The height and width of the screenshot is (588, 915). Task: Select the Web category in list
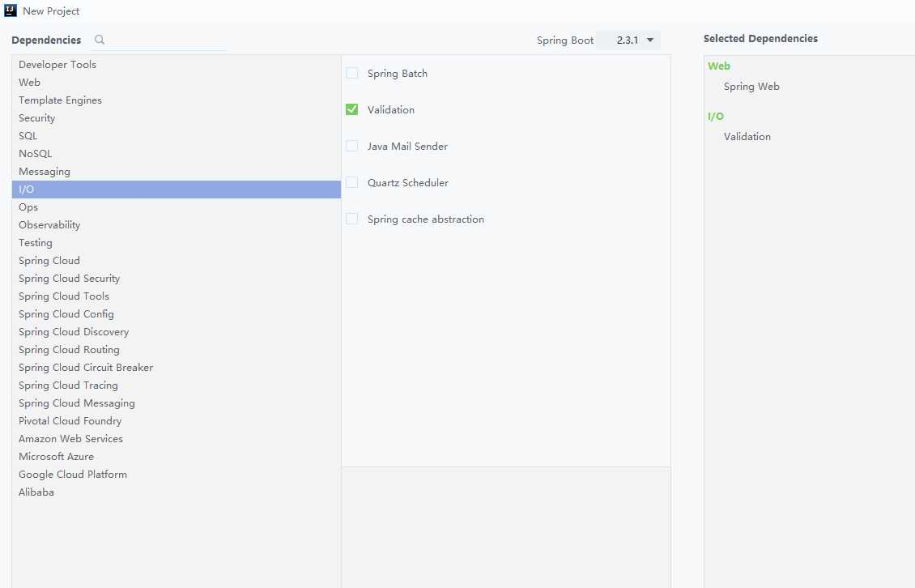point(177,83)
